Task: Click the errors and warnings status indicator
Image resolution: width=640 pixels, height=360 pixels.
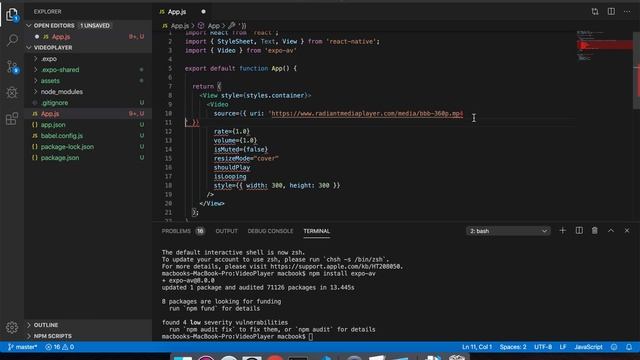Action: click(60, 347)
